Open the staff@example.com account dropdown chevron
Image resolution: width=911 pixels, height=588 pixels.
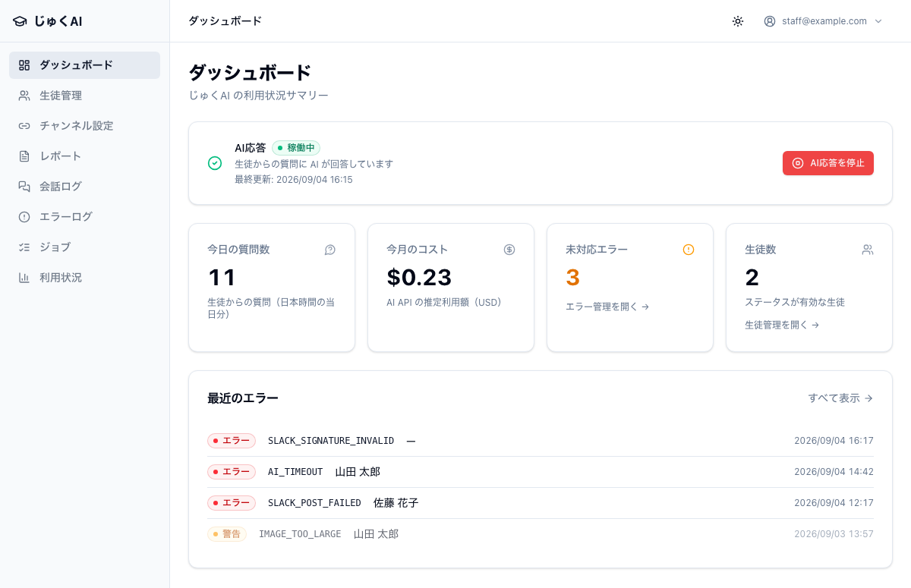(878, 21)
